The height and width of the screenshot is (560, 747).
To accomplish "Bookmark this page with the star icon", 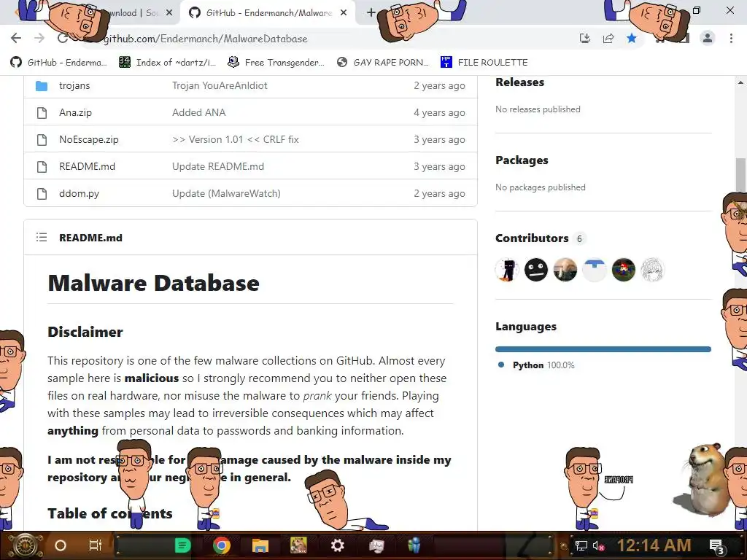I will click(632, 38).
